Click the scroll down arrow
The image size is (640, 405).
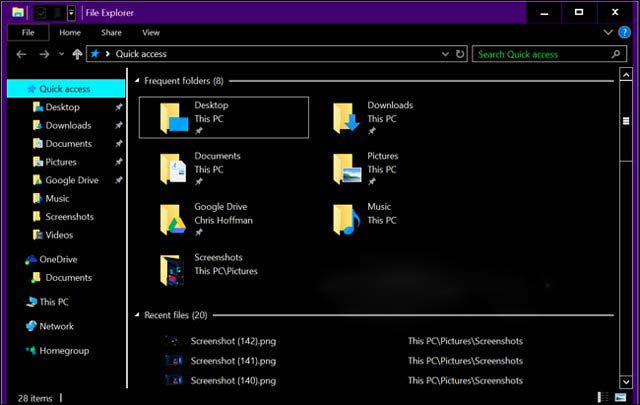[x=626, y=382]
